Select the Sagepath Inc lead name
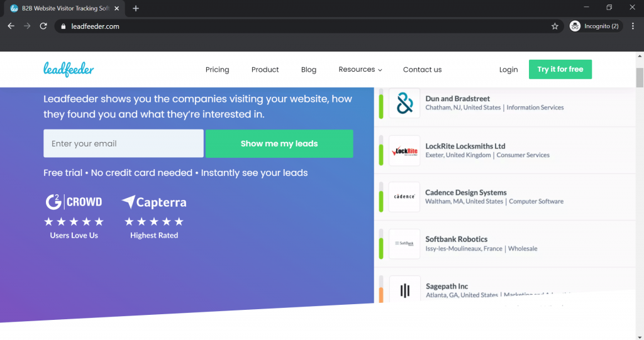Viewport: 644px width, 340px height. pyautogui.click(x=447, y=286)
